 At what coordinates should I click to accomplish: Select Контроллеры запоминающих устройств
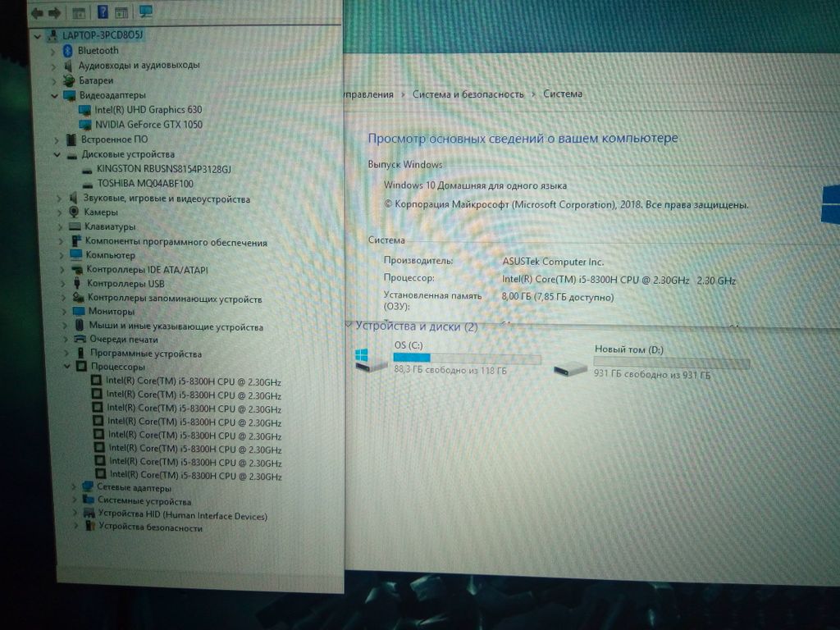175,299
